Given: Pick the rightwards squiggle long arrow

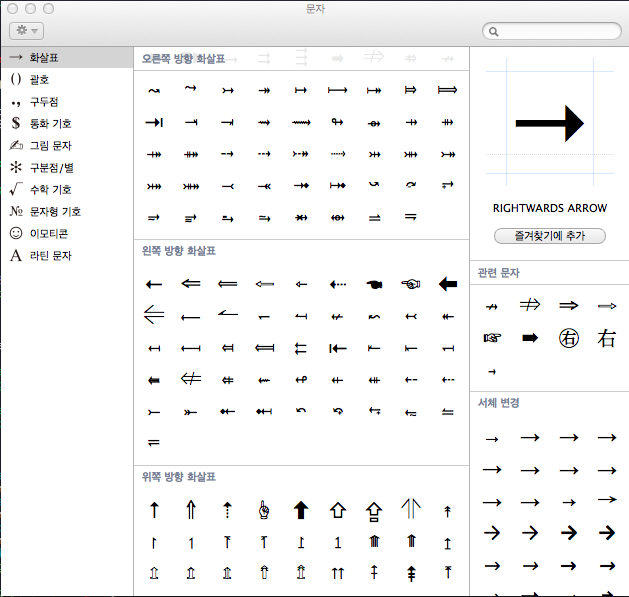Looking at the screenshot, I should pos(301,122).
